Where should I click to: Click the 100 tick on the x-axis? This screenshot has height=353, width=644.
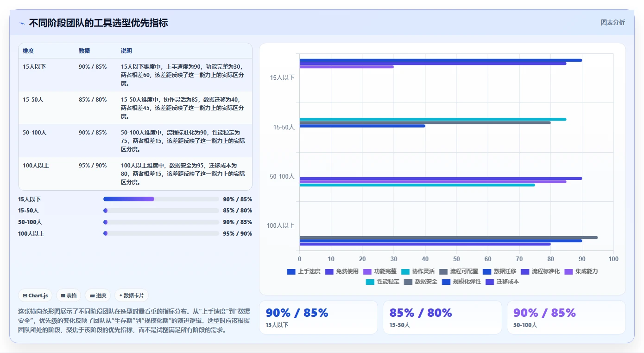[613, 259]
